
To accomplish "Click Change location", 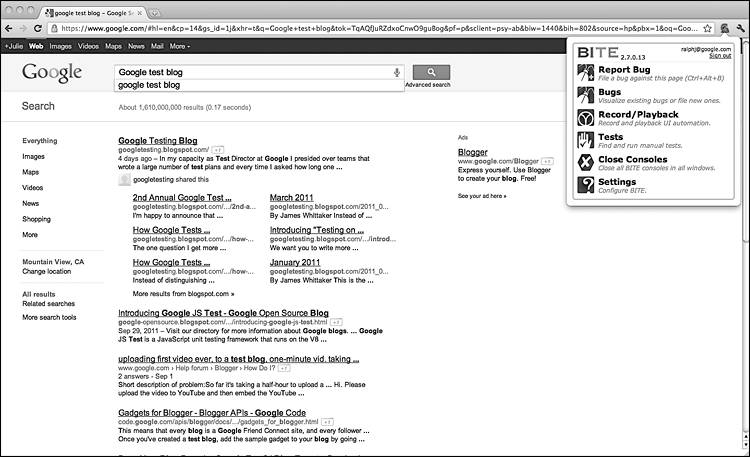I will pos(47,271).
